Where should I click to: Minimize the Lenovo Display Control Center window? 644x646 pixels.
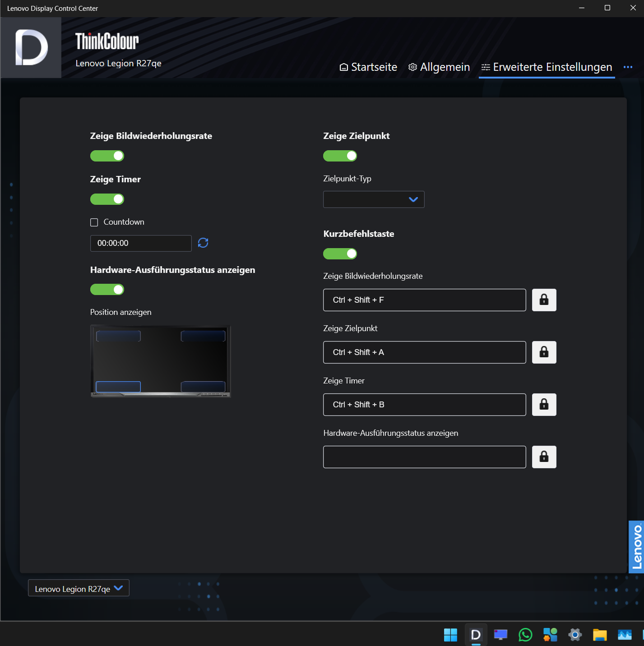582,8
